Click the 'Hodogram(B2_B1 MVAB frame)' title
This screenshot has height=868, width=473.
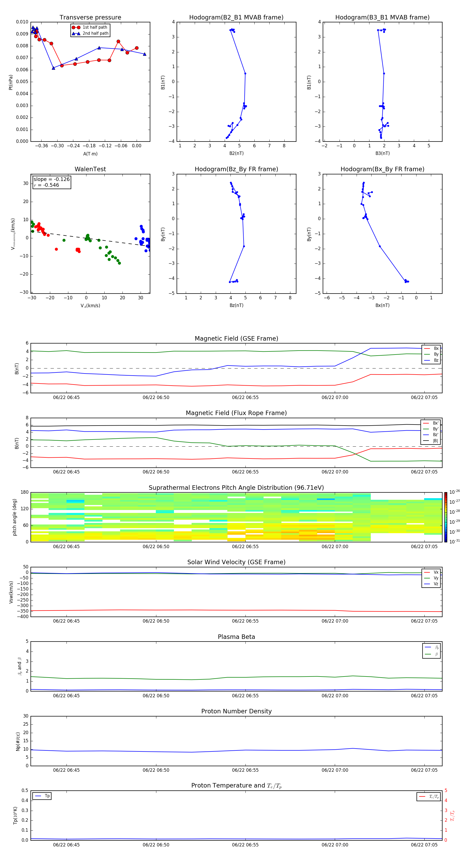coord(236,18)
